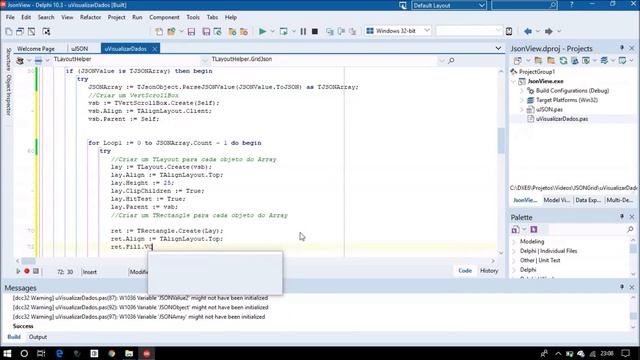Toggle the red record macro button
The image size is (640, 360).
(27, 271)
